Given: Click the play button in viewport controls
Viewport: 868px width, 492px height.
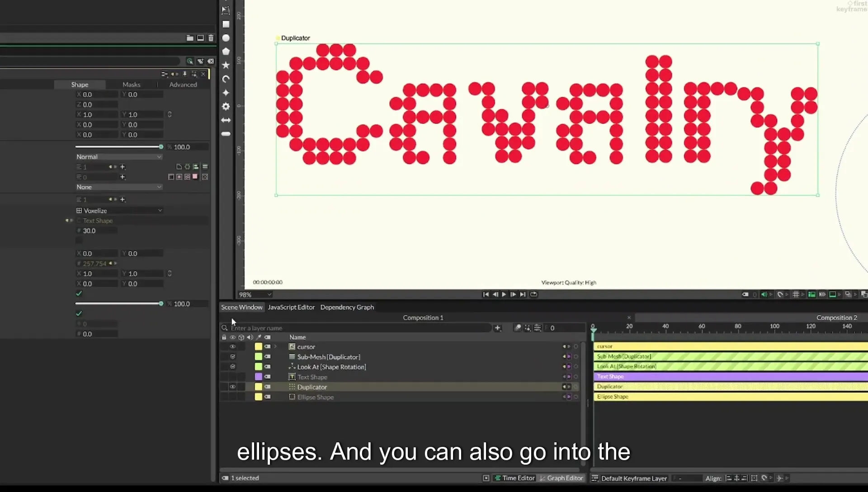Looking at the screenshot, I should [x=504, y=294].
